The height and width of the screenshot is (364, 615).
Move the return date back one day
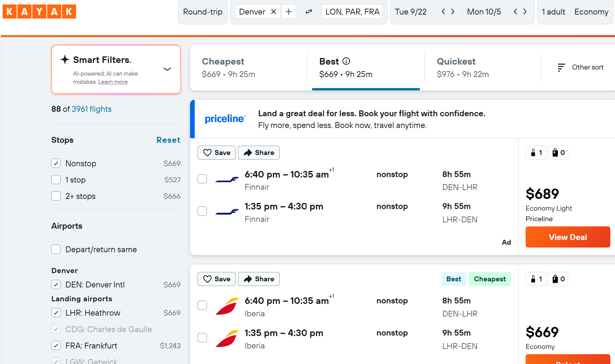point(516,12)
